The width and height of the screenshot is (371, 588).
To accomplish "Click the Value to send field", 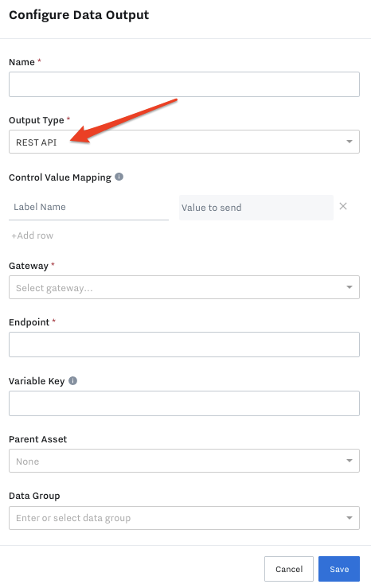I will point(256,208).
